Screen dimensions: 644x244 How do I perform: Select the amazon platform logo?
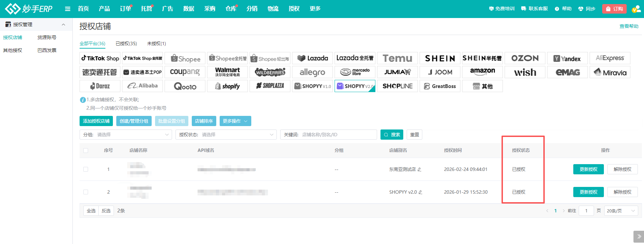482,72
